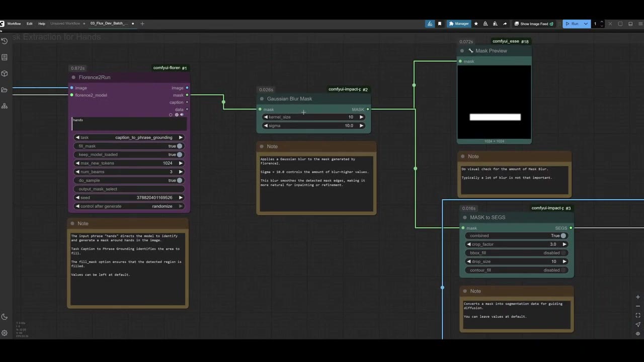Viewport: 644px width, 362px height.
Task: Expand the Run button dropdown arrow
Action: tap(586, 24)
